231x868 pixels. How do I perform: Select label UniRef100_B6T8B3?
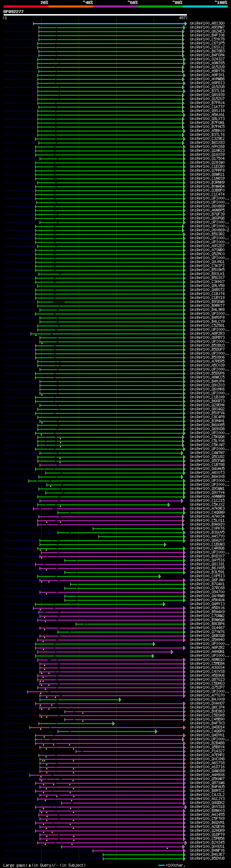tap(207, 51)
